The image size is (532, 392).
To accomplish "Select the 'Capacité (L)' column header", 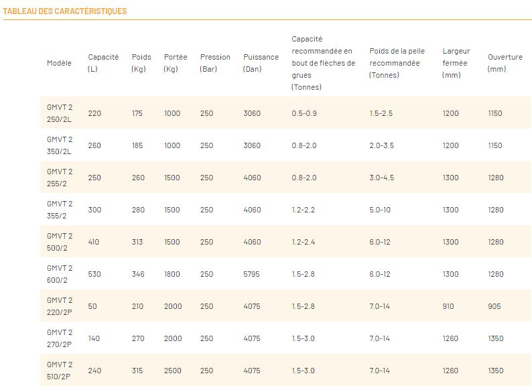I will tap(103, 63).
